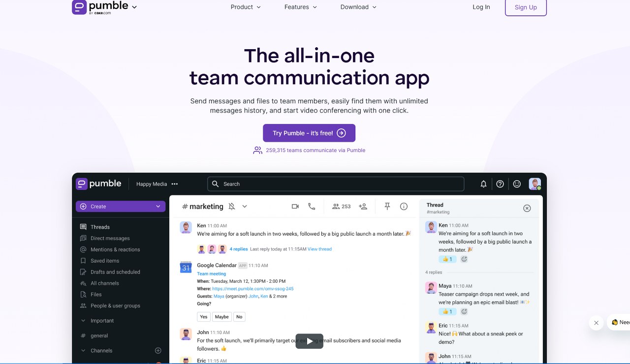Click the John guest mention link
Image resolution: width=630 pixels, height=364 pixels.
pyautogui.click(x=253, y=296)
